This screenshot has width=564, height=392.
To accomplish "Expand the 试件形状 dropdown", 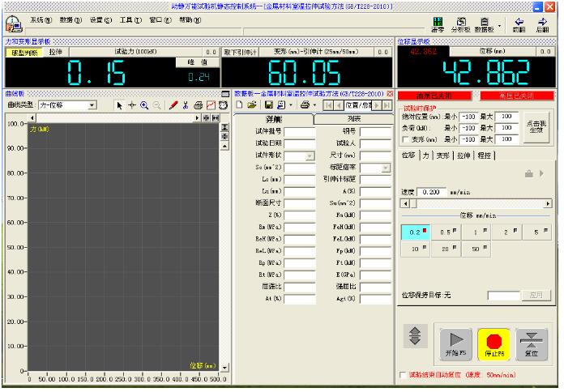I will (x=310, y=156).
